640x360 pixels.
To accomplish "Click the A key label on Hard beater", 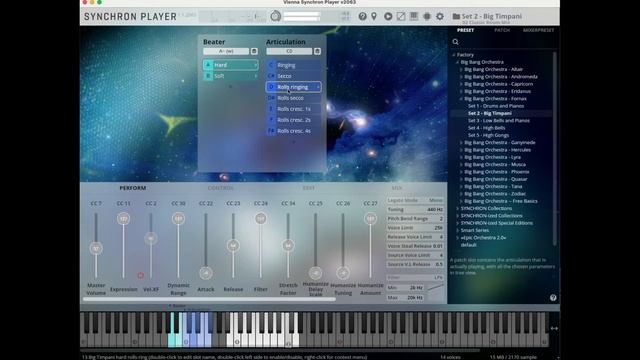I will click(x=208, y=65).
